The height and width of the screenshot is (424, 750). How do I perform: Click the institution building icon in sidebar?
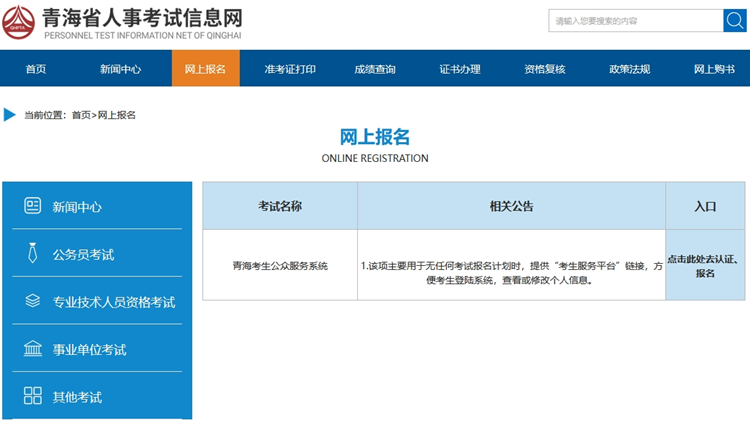tap(33, 349)
